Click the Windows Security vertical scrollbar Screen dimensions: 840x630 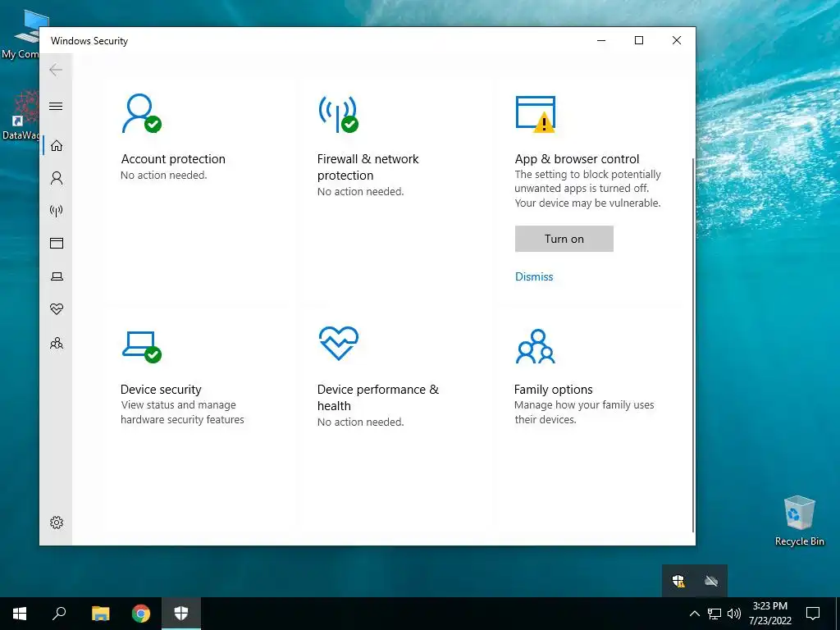pos(693,345)
